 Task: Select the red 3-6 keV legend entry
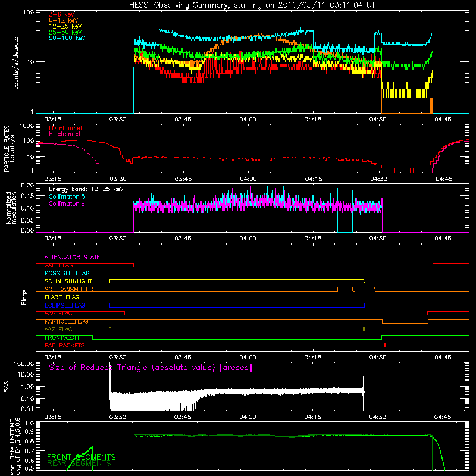(62, 14)
